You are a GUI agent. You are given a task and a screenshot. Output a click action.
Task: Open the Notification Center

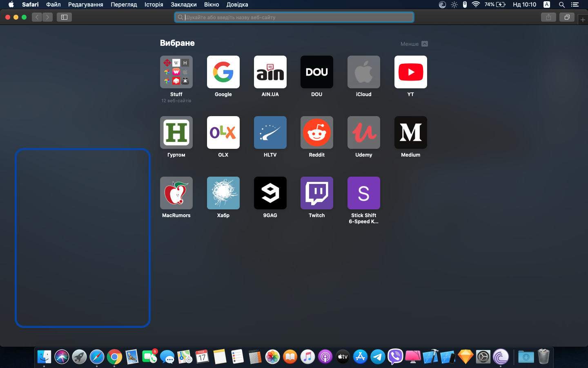pyautogui.click(x=575, y=4)
